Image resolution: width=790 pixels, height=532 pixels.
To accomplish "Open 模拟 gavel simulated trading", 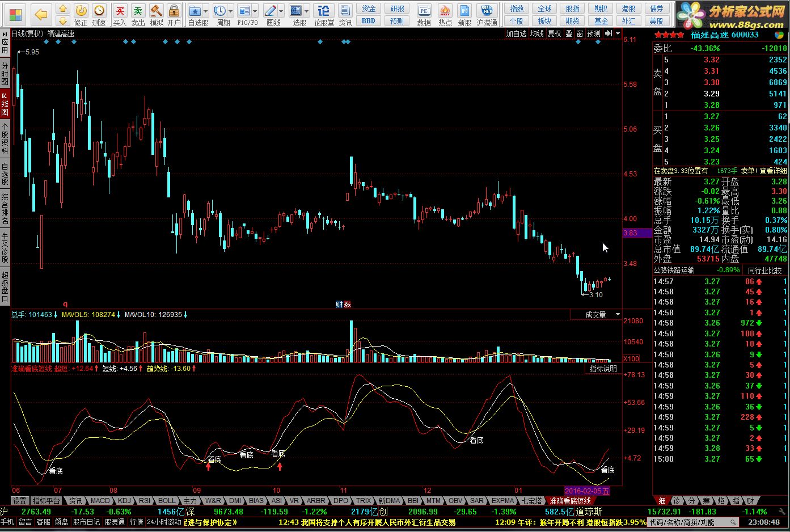I will point(157,10).
